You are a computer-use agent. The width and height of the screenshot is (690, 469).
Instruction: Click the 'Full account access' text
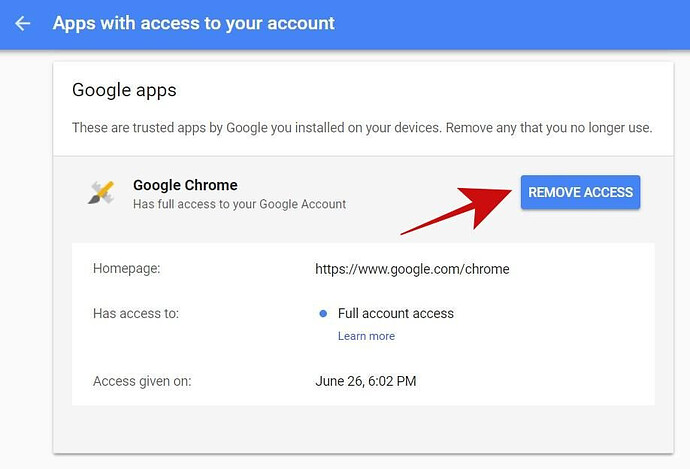396,314
